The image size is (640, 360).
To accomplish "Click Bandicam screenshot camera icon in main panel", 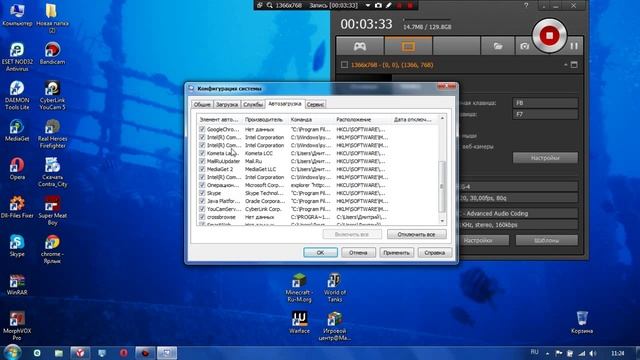I will pyautogui.click(x=524, y=46).
